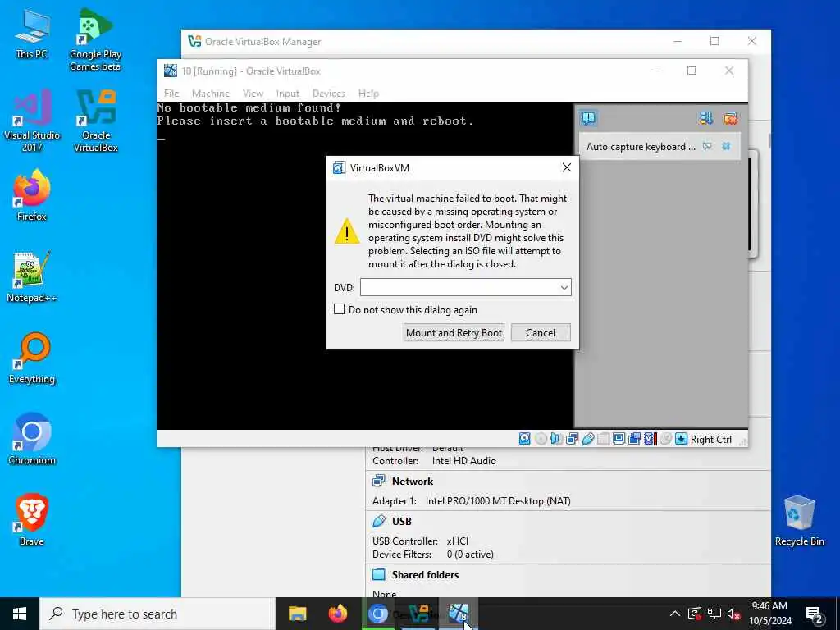Click the 'Type here to search' box
This screenshot has height=630, width=840.
pyautogui.click(x=157, y=614)
